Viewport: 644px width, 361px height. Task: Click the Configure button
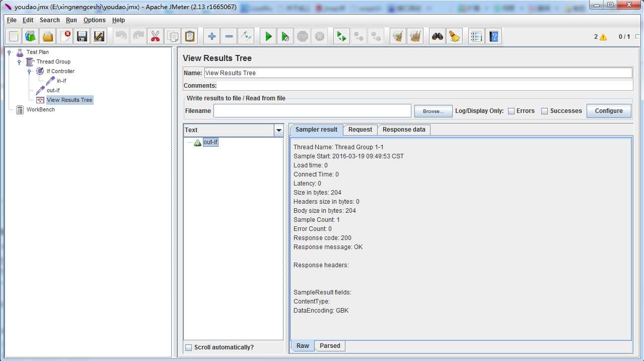tap(609, 111)
